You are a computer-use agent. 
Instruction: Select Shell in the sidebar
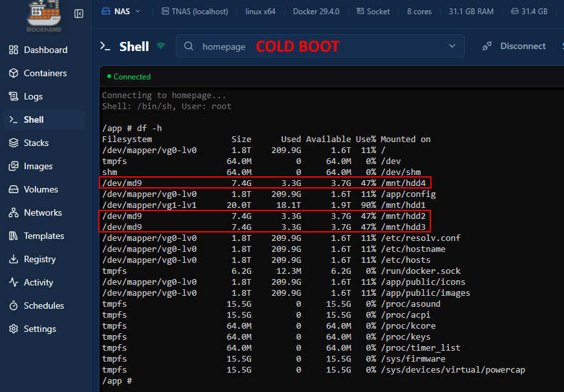44,119
